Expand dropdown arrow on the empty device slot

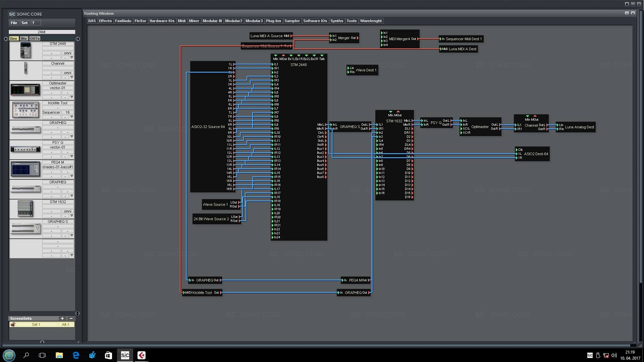(x=71, y=255)
